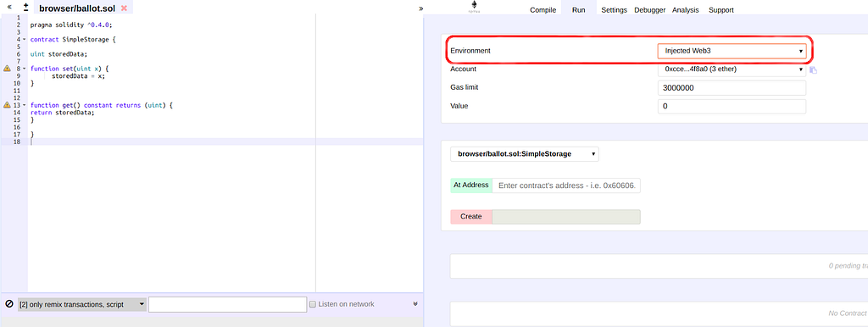The height and width of the screenshot is (327, 868).
Task: Click the 'storedData = x;' code line
Action: (x=79, y=75)
